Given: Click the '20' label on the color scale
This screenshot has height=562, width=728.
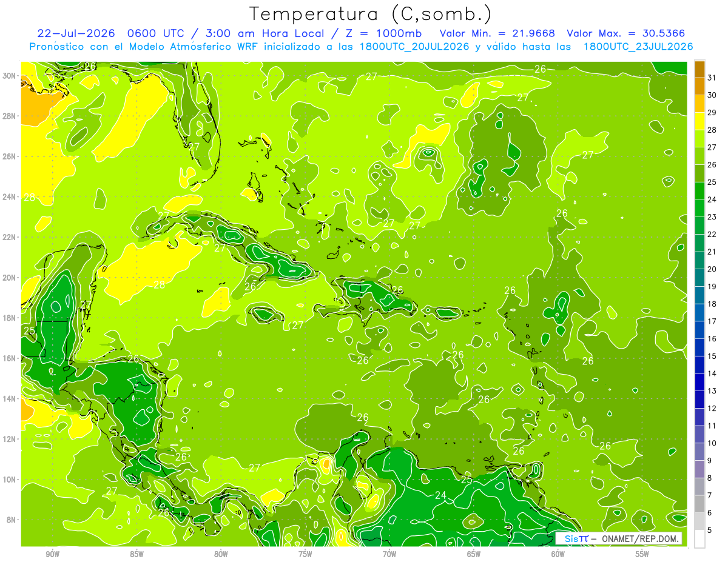Looking at the screenshot, I should click(712, 269).
